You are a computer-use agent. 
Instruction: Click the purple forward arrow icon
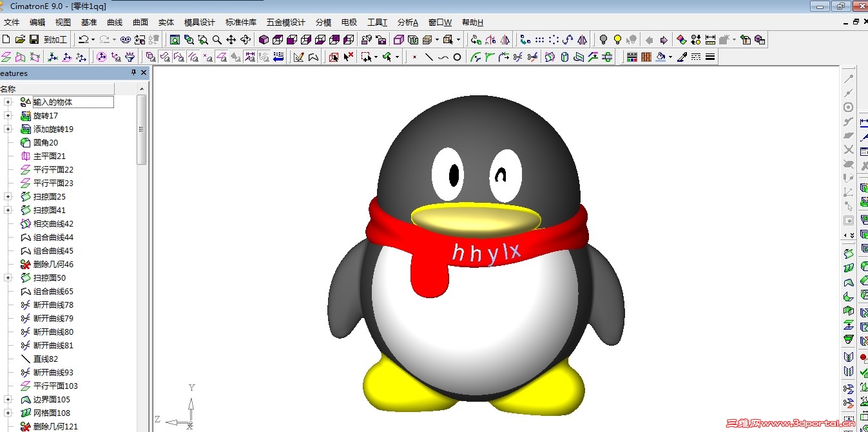point(664,39)
